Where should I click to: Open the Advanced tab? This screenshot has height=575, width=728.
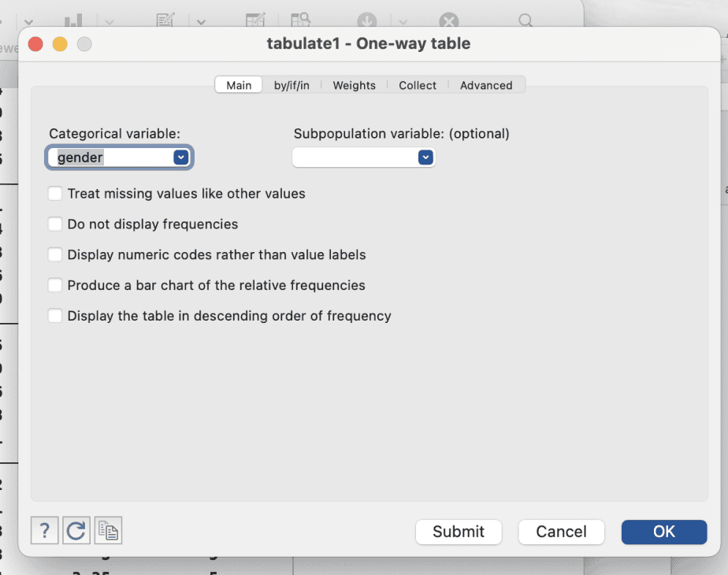point(486,85)
